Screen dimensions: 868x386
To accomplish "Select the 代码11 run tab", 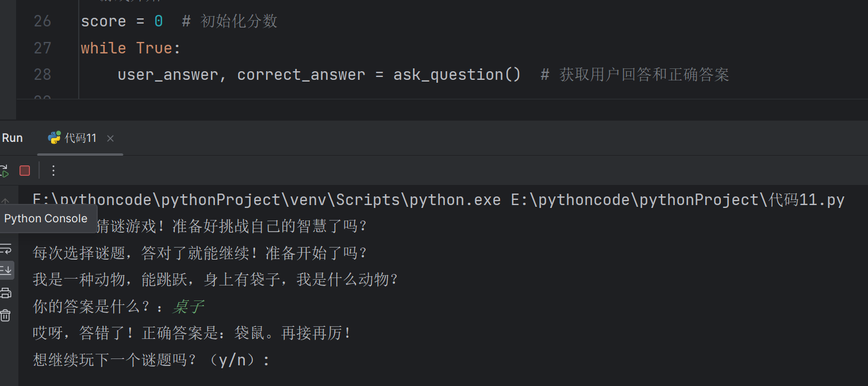I will tap(80, 138).
